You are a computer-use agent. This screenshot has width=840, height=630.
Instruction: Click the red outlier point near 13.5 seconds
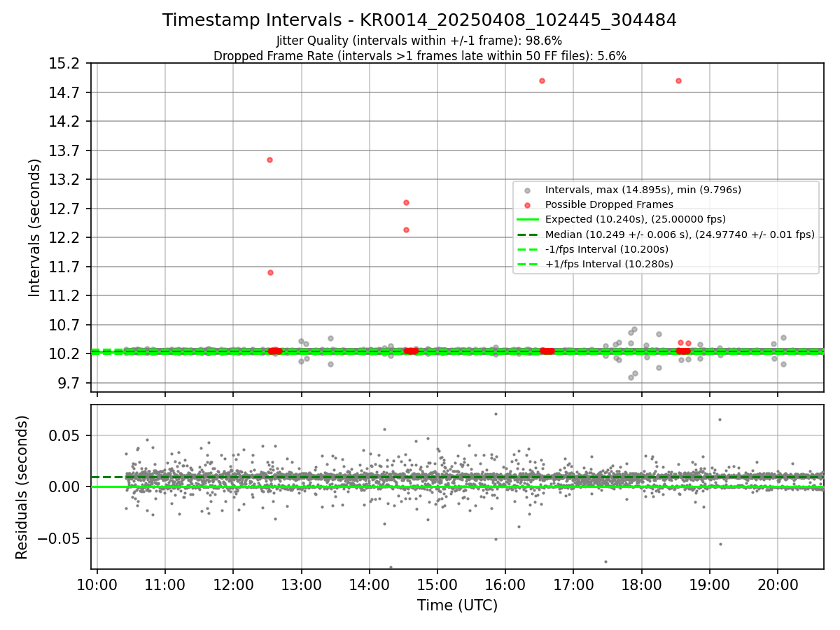pyautogui.click(x=269, y=160)
